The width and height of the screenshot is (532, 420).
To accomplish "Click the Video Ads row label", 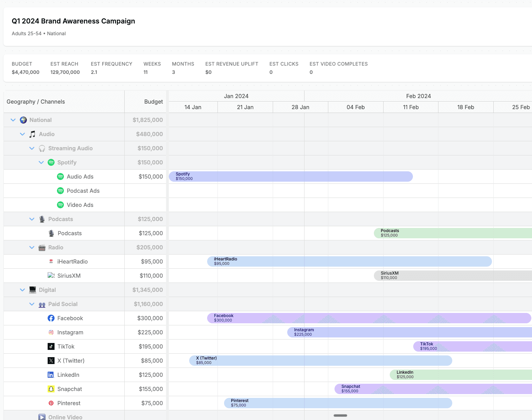I will [x=80, y=205].
